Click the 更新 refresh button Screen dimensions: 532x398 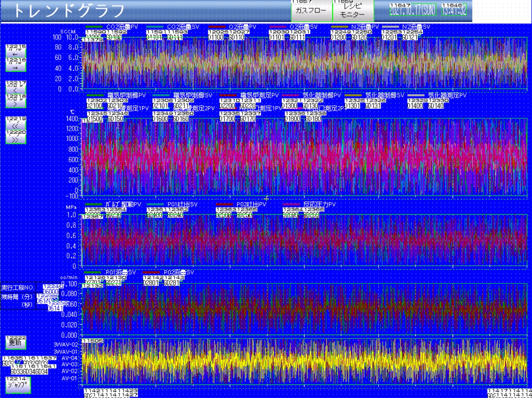(16, 343)
